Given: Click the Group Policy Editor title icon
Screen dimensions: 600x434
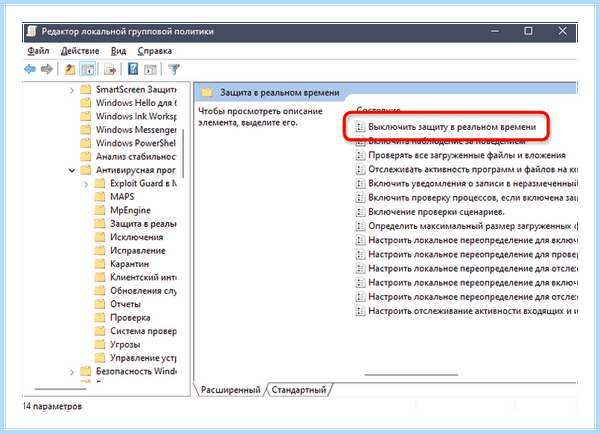Looking at the screenshot, I should pyautogui.click(x=32, y=31).
